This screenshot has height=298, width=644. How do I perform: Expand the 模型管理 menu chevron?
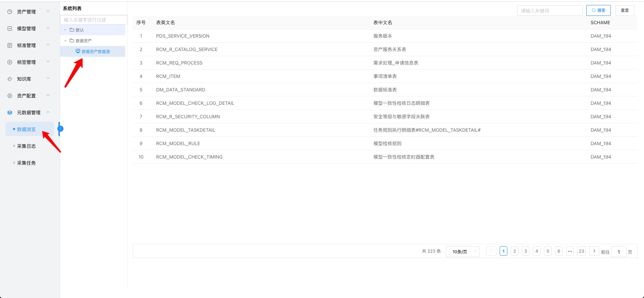click(x=48, y=28)
